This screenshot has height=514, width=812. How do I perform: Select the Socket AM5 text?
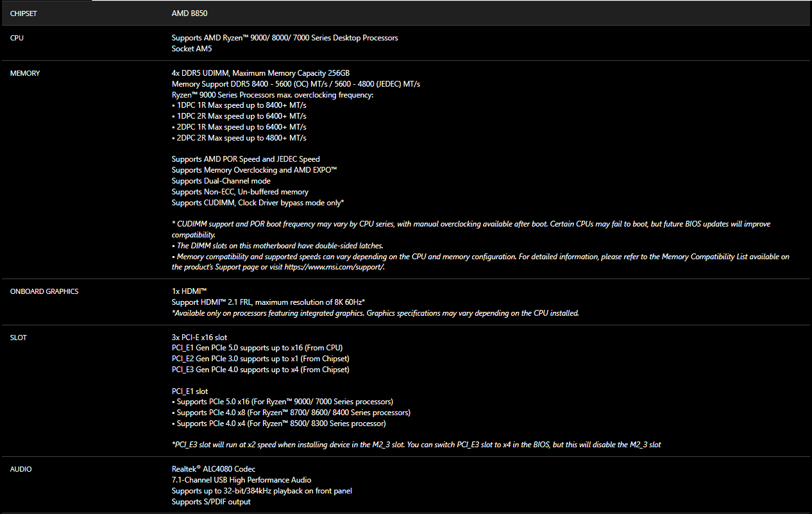click(x=192, y=49)
